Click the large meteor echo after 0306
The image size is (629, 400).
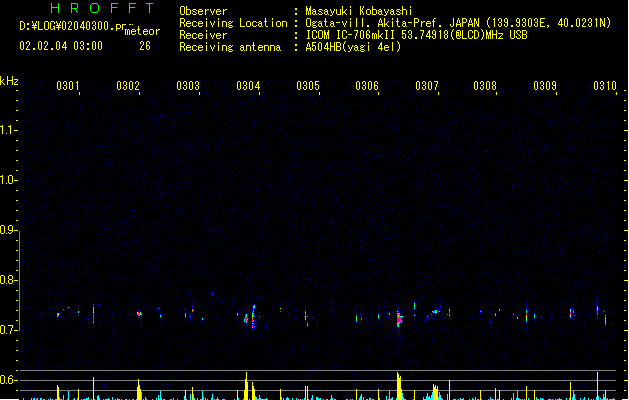(x=399, y=319)
